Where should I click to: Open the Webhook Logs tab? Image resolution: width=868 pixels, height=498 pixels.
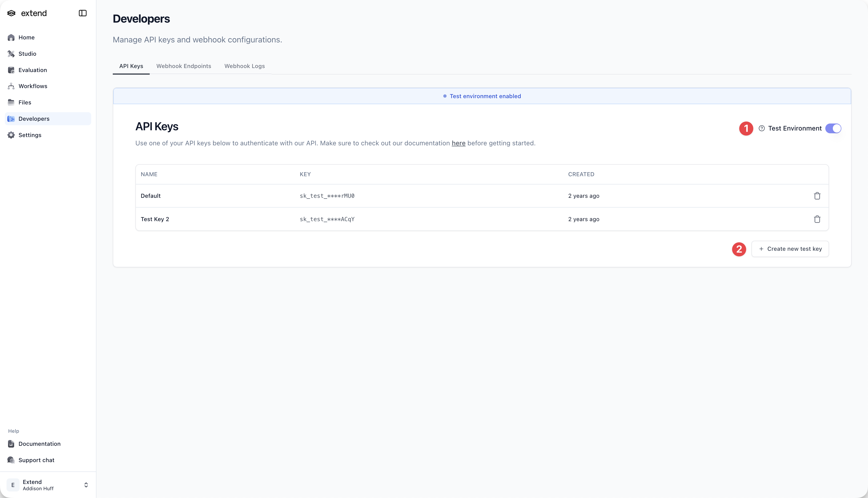point(244,66)
